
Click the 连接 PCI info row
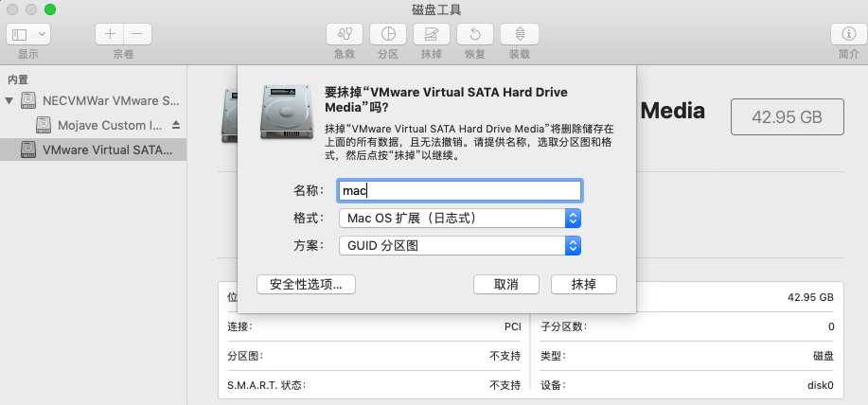[x=374, y=326]
